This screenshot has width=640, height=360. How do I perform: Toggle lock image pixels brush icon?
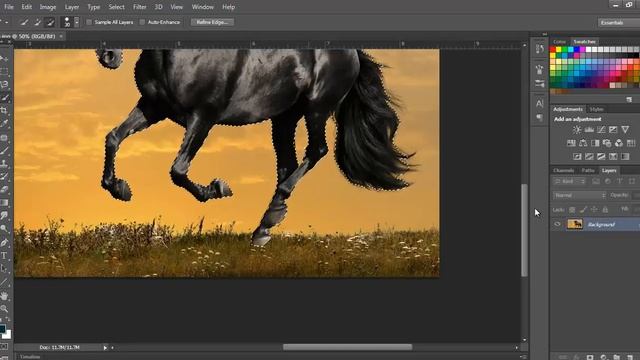click(583, 209)
